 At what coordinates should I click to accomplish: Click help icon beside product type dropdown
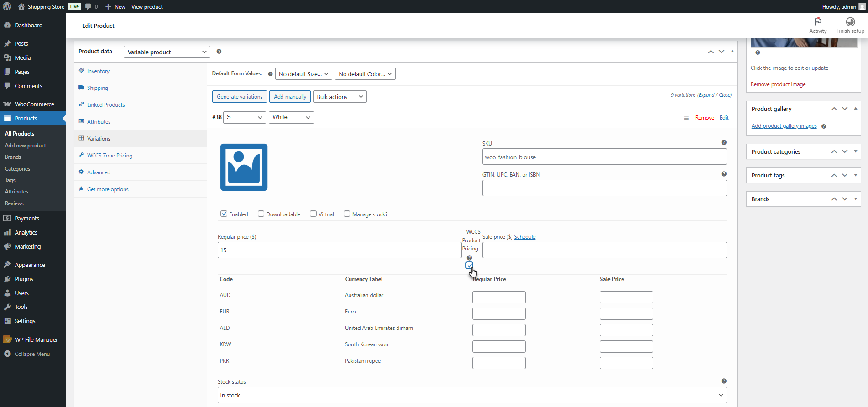pyautogui.click(x=219, y=52)
